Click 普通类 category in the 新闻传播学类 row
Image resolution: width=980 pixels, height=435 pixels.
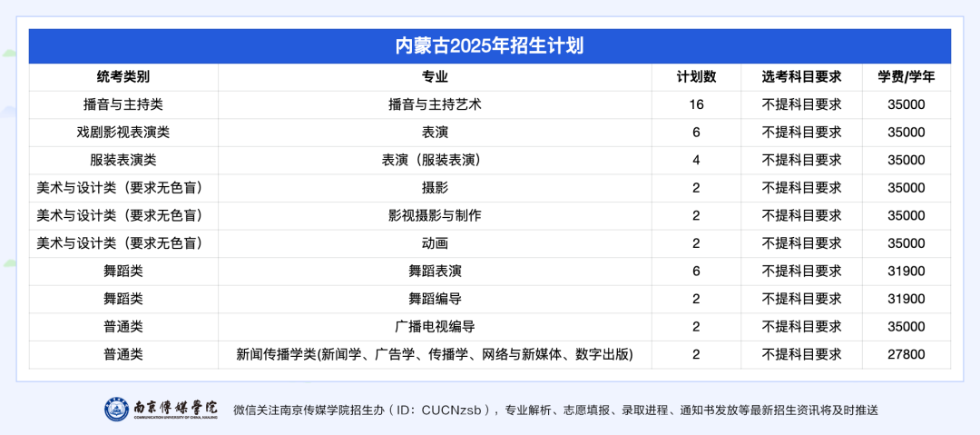pos(123,354)
